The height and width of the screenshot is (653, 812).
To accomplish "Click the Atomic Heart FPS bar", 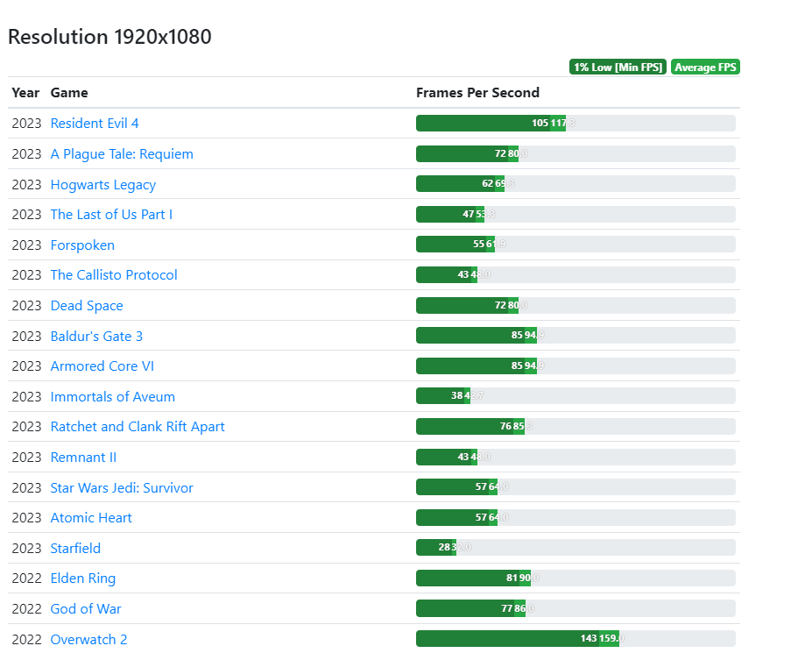I will [575, 517].
